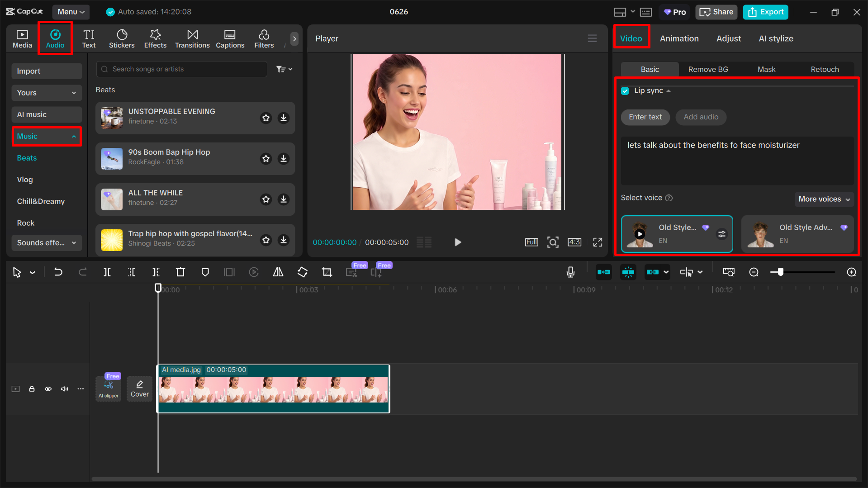Open the voiceover recording microphone icon
This screenshot has height=488, width=868.
570,272
